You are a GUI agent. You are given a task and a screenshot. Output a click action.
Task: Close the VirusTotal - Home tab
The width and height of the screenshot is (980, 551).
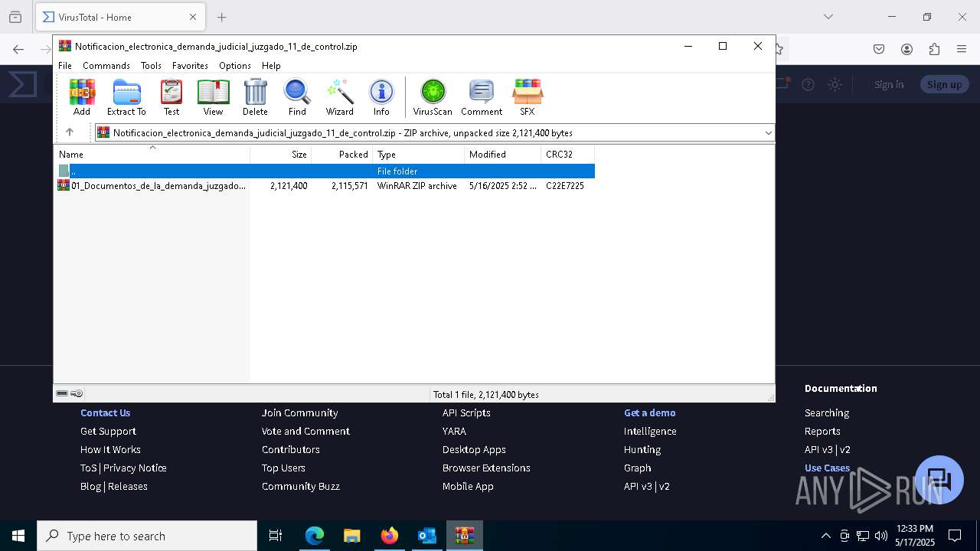point(193,17)
